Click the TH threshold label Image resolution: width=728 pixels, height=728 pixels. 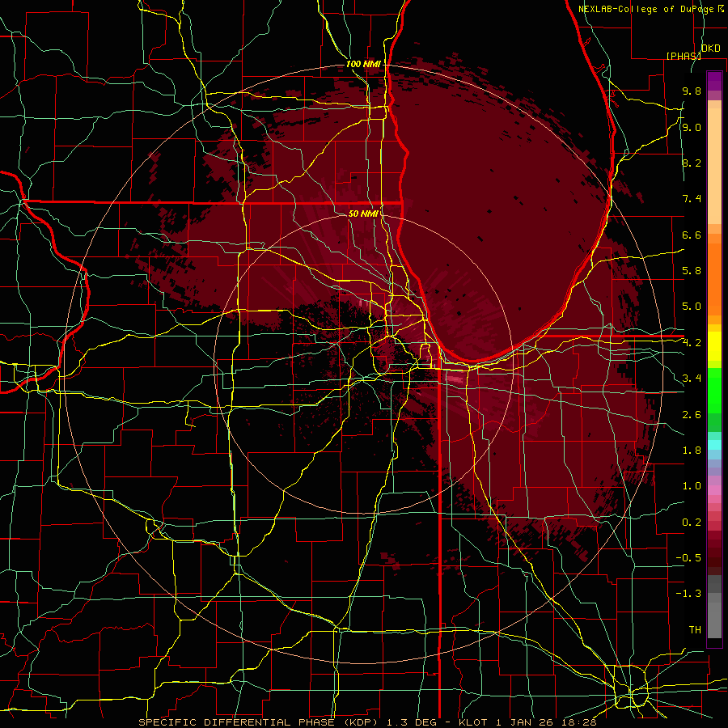[x=695, y=630]
